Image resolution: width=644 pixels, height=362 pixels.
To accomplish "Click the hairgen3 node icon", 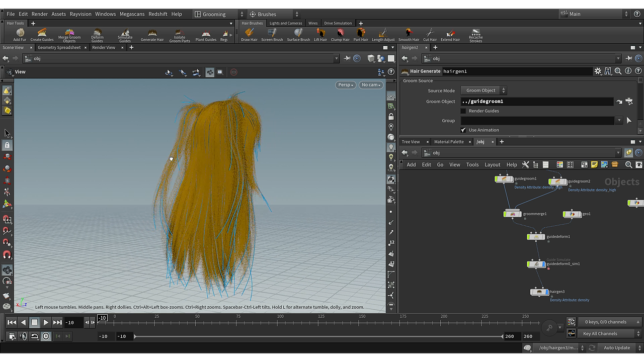I will [540, 292].
